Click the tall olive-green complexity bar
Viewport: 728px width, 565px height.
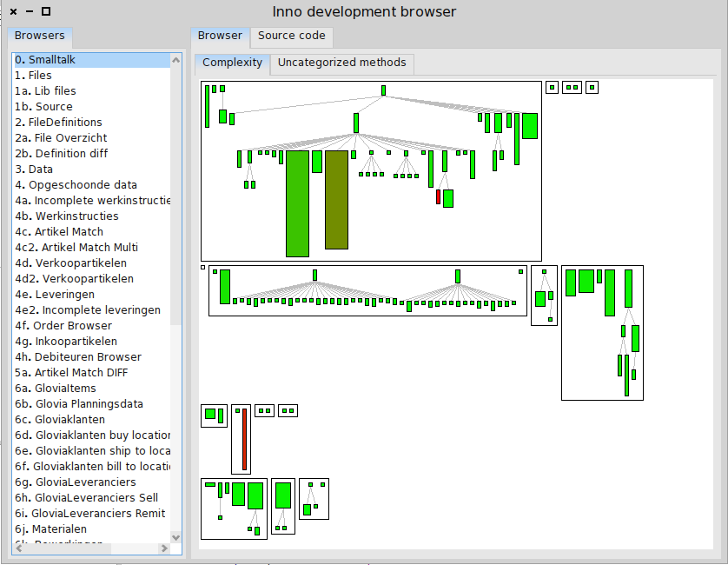click(336, 199)
